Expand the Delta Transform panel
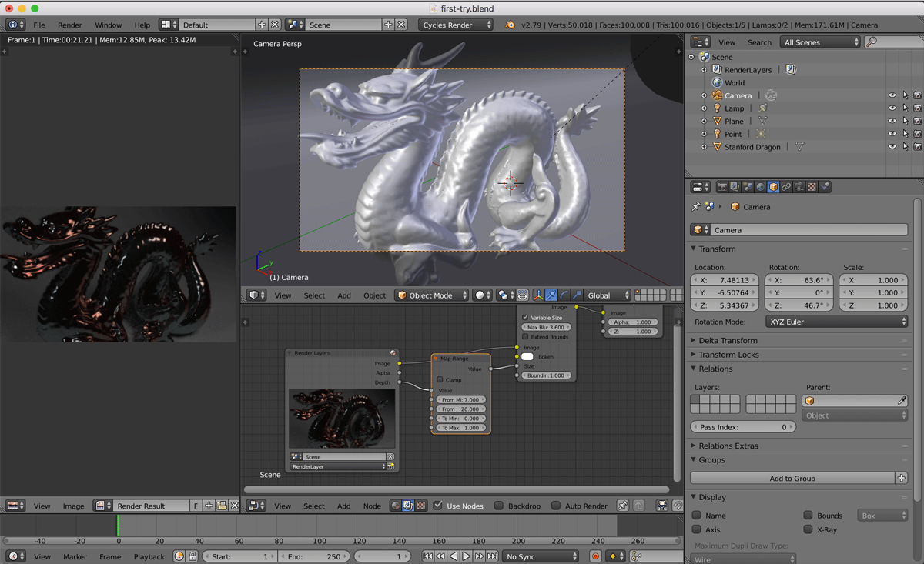Screen dimensions: 924x564 coord(728,340)
